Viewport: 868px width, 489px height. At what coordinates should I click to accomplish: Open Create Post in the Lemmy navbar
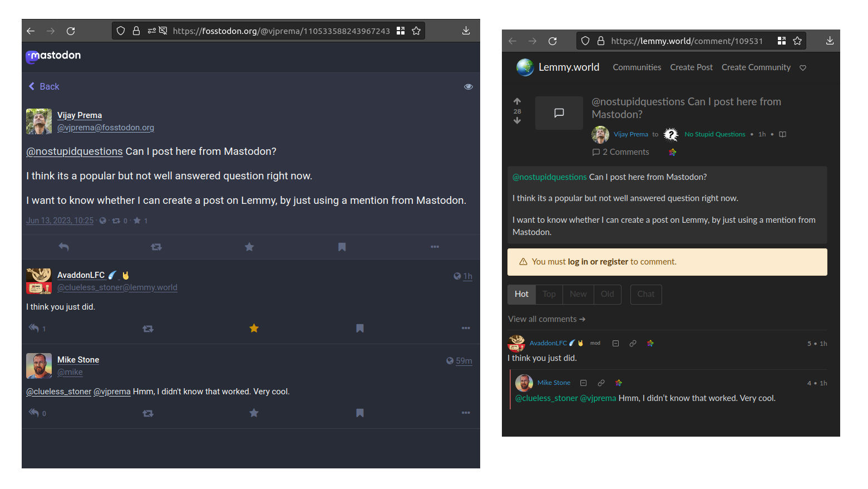tap(691, 67)
